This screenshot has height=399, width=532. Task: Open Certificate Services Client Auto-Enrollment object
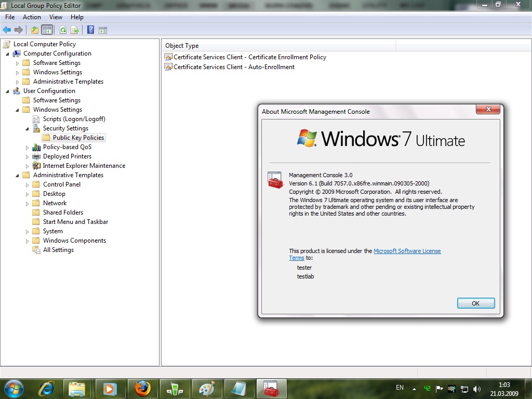click(x=234, y=67)
